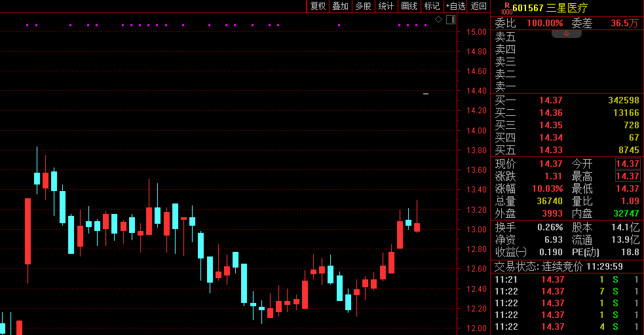Click the R 1000 badge beside stock code
Image resolution: width=644 pixels, height=335 pixels.
[x=506, y=9]
